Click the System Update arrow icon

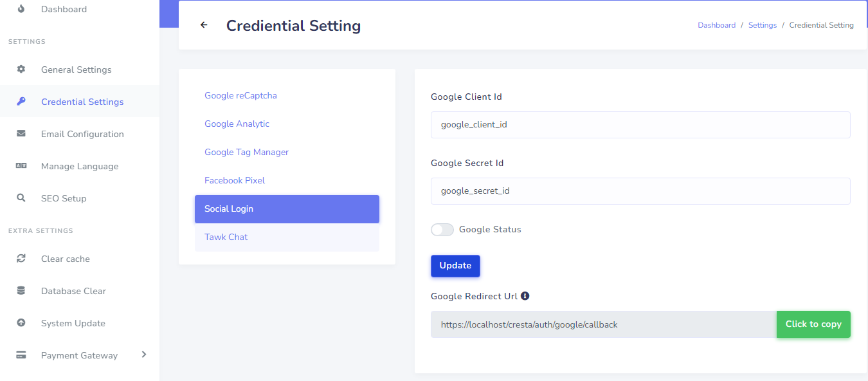point(21,322)
